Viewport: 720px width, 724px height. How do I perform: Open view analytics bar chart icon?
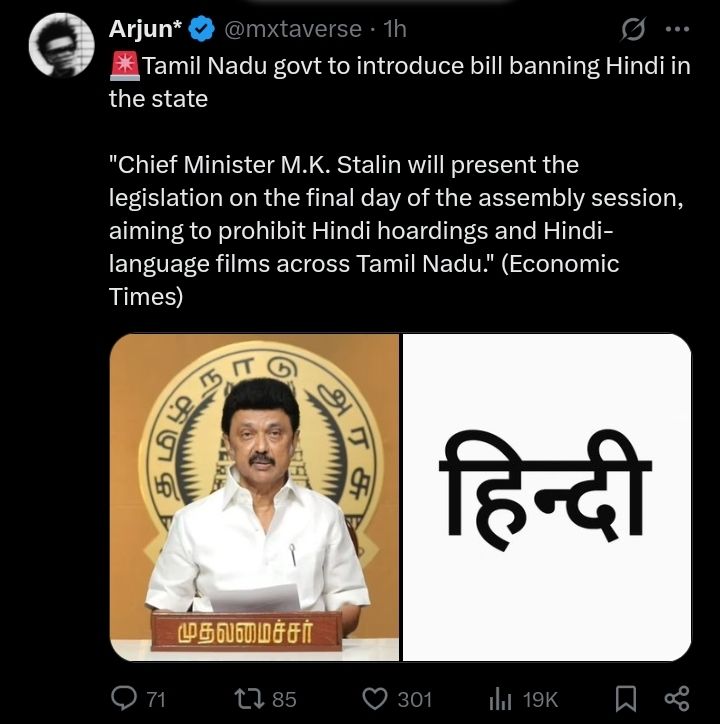501,699
